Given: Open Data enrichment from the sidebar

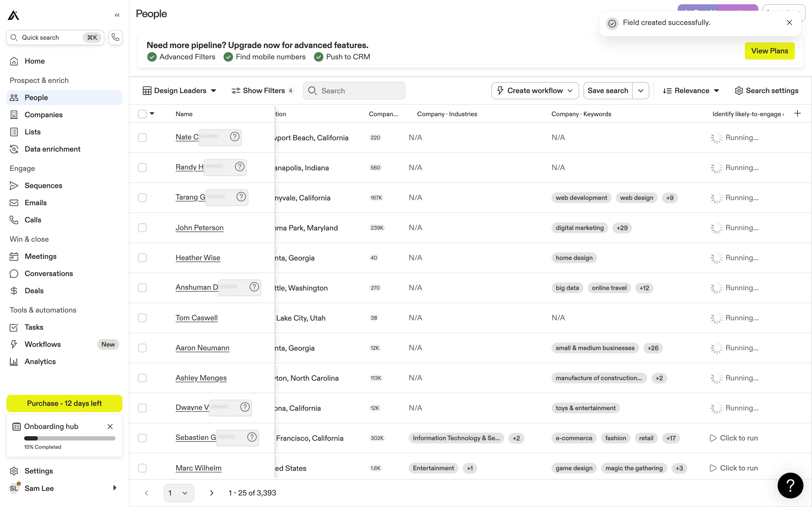Looking at the screenshot, I should [52, 149].
